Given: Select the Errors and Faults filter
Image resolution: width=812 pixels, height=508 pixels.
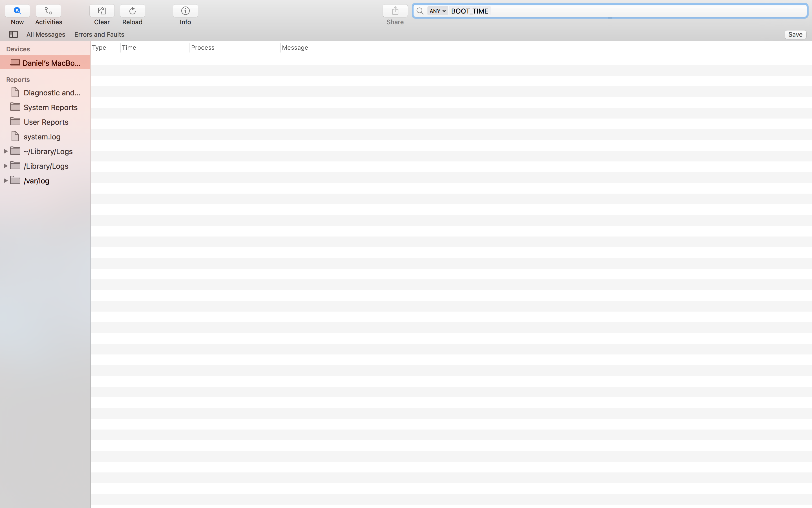Looking at the screenshot, I should pos(99,34).
